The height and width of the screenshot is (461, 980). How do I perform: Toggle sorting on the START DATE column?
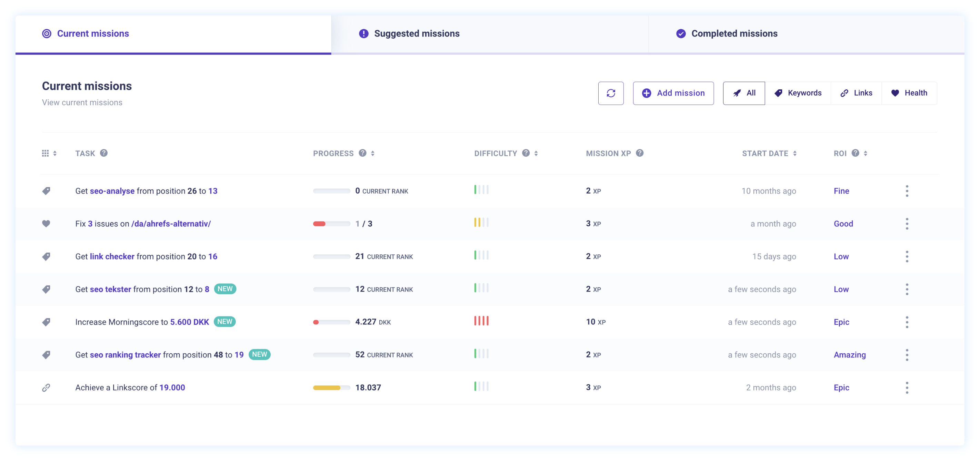795,153
